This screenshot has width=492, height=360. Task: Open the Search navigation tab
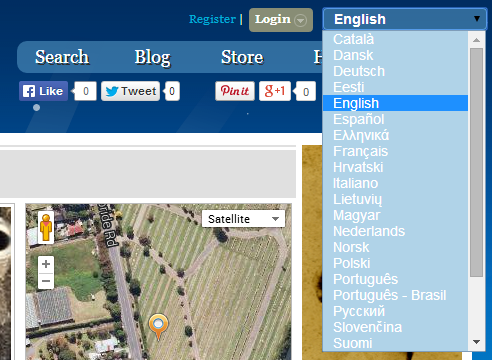point(62,57)
